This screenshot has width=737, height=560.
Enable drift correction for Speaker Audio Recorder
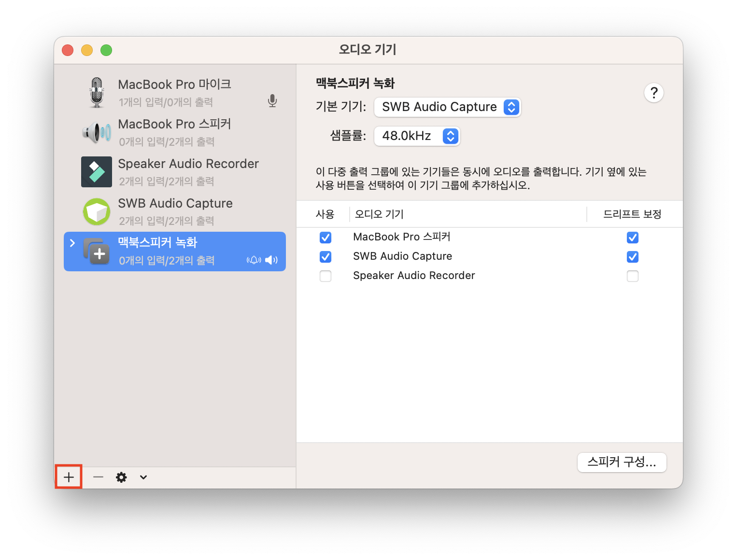tap(633, 276)
